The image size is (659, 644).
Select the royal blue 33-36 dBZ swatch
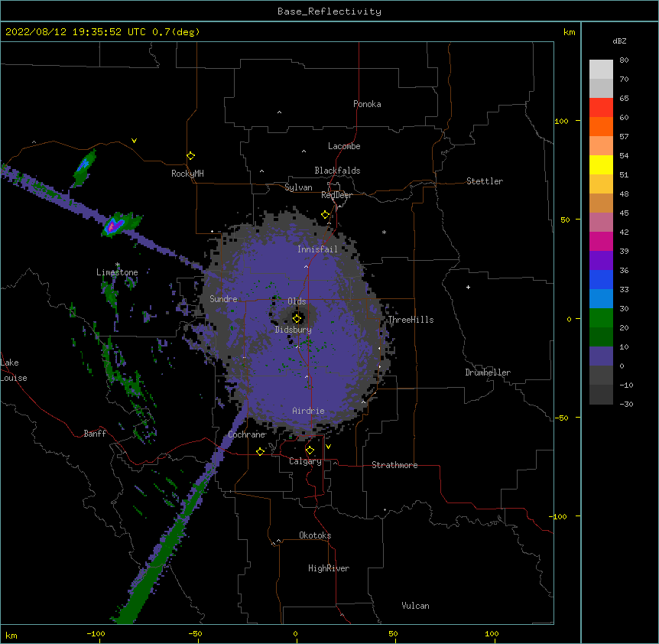(x=601, y=279)
